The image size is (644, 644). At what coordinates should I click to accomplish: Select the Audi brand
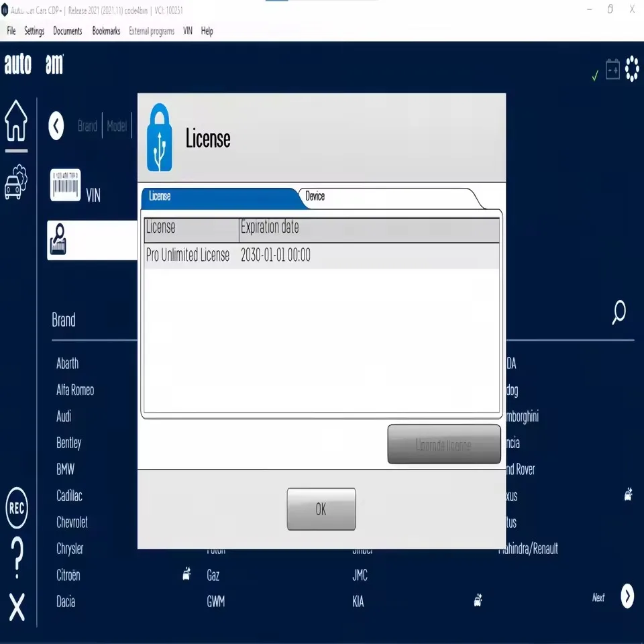pos(64,417)
